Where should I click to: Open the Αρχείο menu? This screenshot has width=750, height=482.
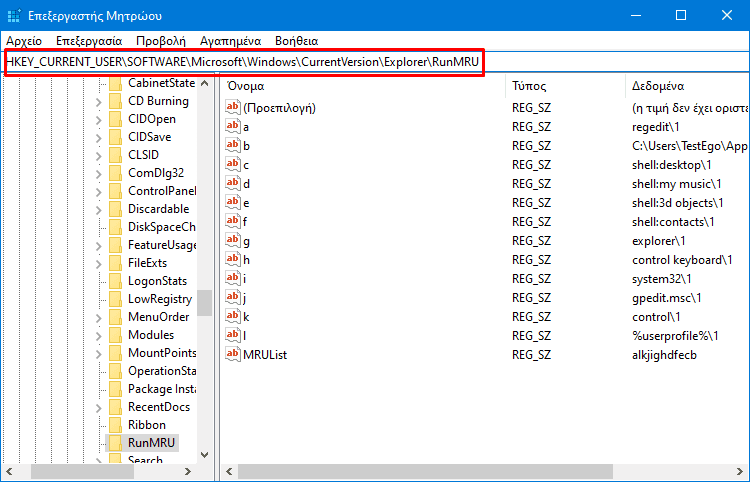click(x=24, y=41)
